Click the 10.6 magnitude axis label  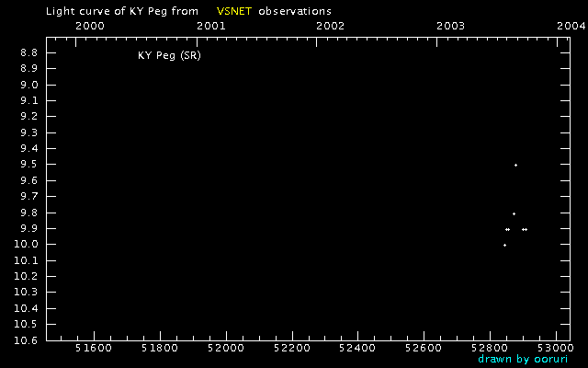(x=26, y=340)
